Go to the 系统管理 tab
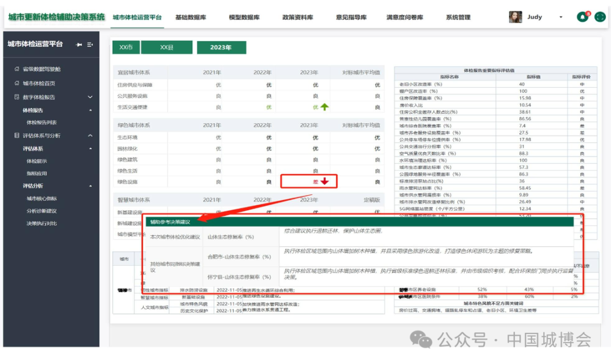 click(458, 18)
